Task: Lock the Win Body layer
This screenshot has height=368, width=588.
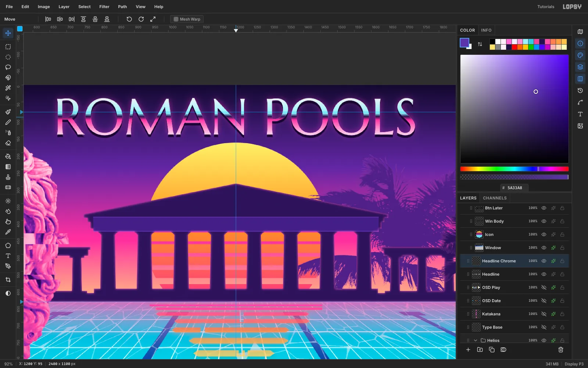Action: [562, 221]
